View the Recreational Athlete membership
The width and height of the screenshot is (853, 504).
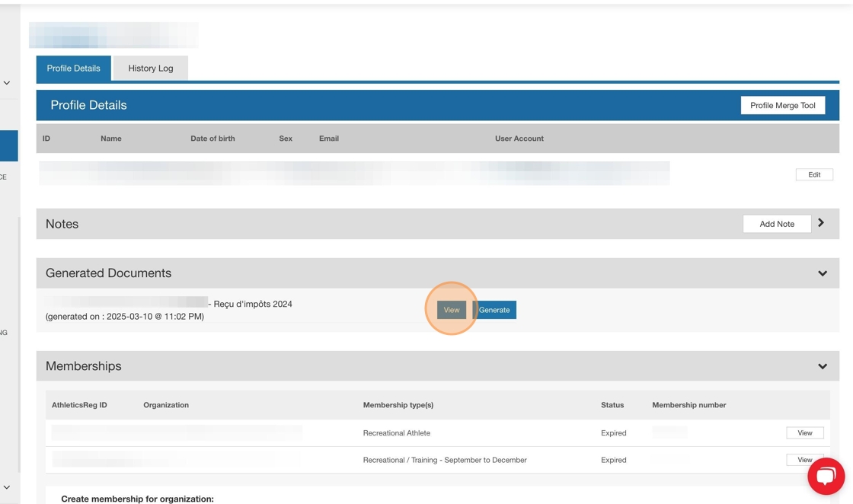[x=804, y=432]
